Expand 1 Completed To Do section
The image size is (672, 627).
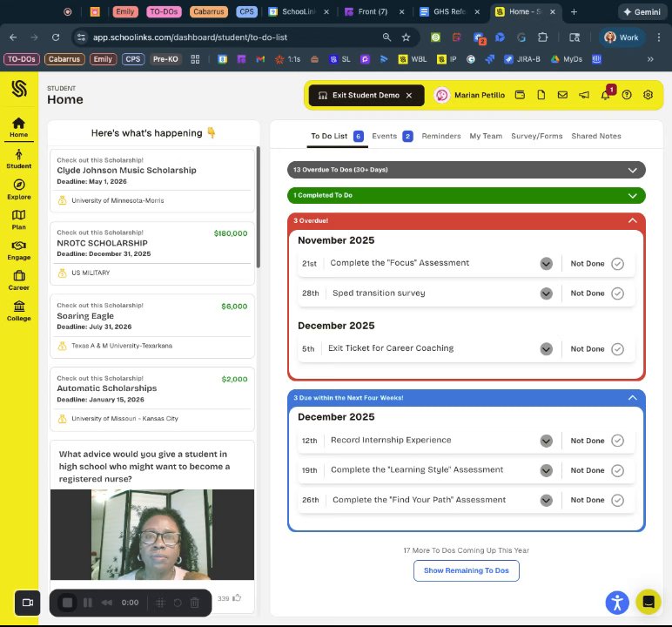point(467,195)
